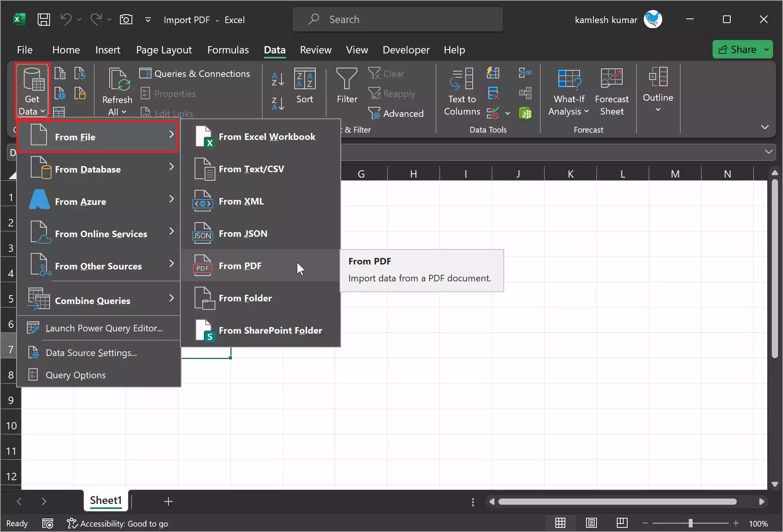Click the From Table/Range ribbon icon
The width and height of the screenshot is (783, 532).
tap(59, 112)
